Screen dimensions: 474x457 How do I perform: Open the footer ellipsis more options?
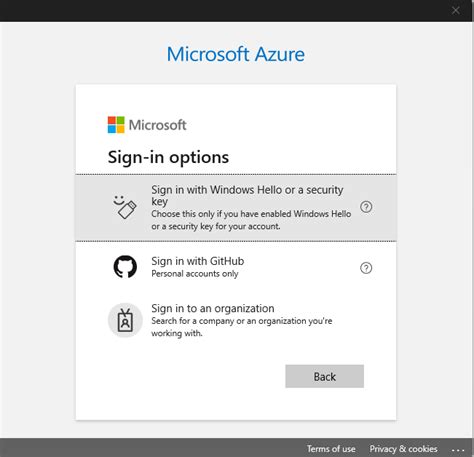point(458,450)
